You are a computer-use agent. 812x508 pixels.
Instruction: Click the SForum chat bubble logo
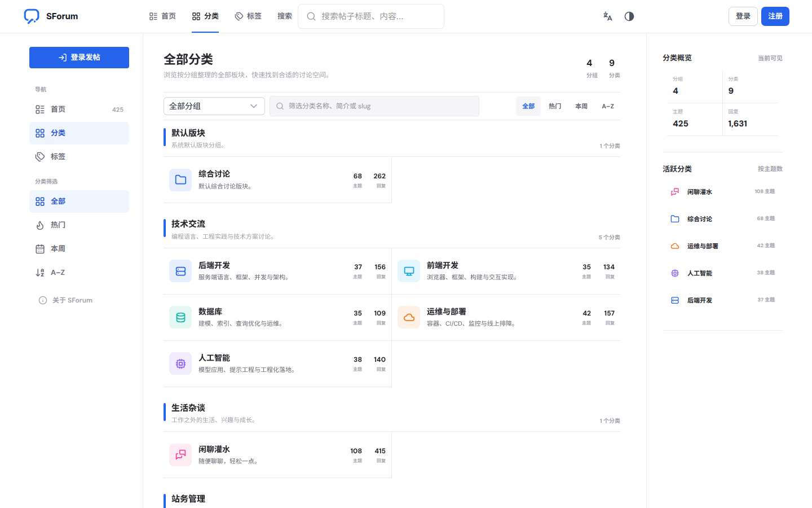tap(32, 16)
